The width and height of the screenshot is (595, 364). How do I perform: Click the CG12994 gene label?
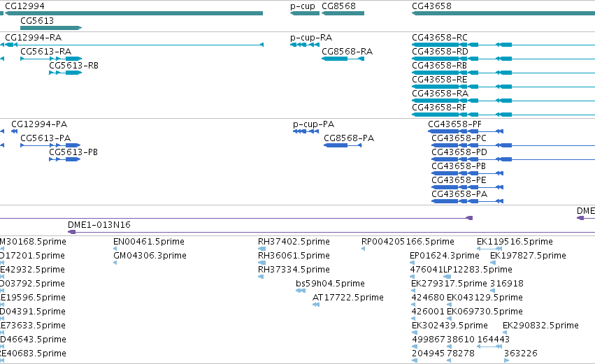tap(24, 6)
